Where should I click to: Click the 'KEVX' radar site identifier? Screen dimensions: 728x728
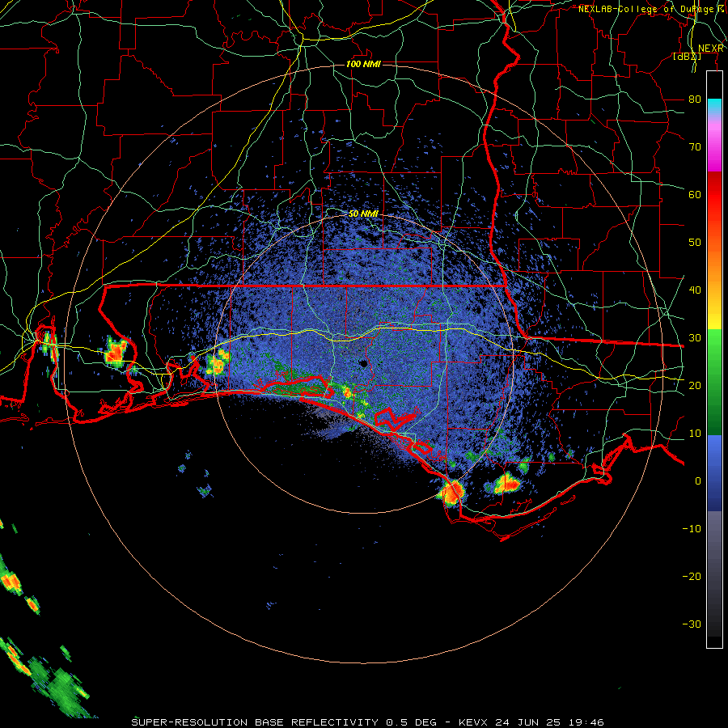(x=474, y=722)
